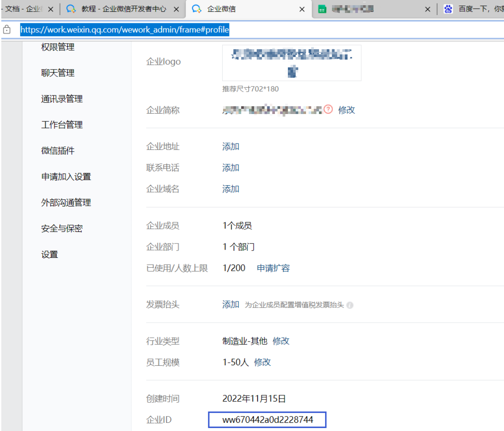Add 企业域名 via 添加 link
Image resolution: width=504 pixels, height=431 pixels.
click(x=231, y=189)
